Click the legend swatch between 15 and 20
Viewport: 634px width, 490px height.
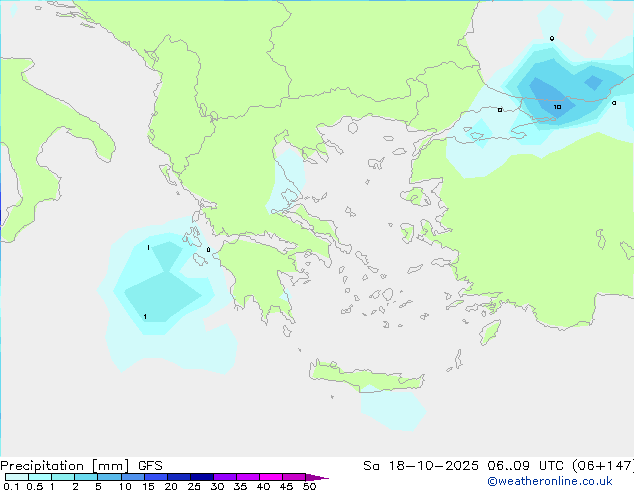pyautogui.click(x=156, y=477)
